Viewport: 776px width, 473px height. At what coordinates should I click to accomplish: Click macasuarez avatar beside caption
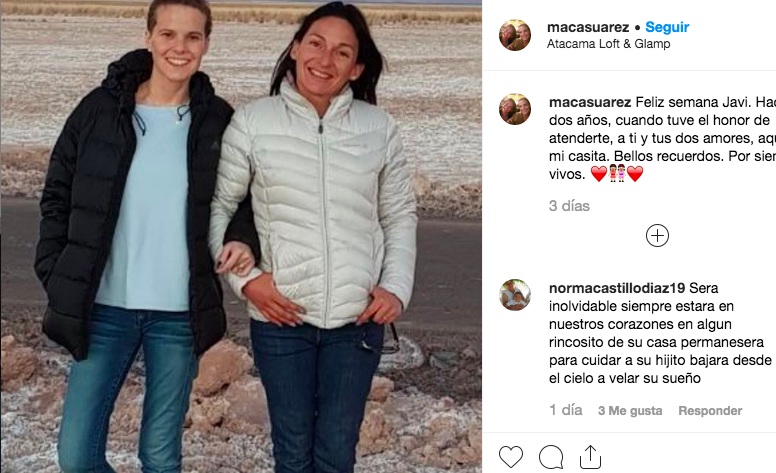[515, 109]
